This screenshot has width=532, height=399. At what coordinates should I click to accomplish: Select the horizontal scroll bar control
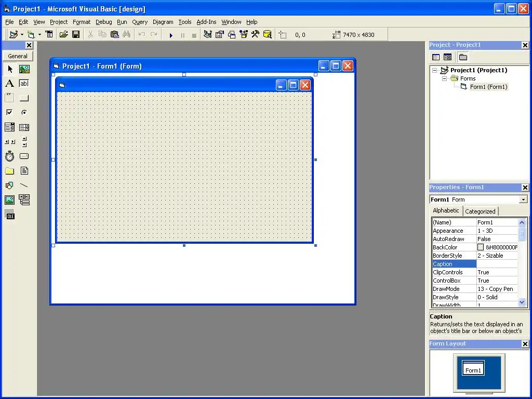pos(10,142)
